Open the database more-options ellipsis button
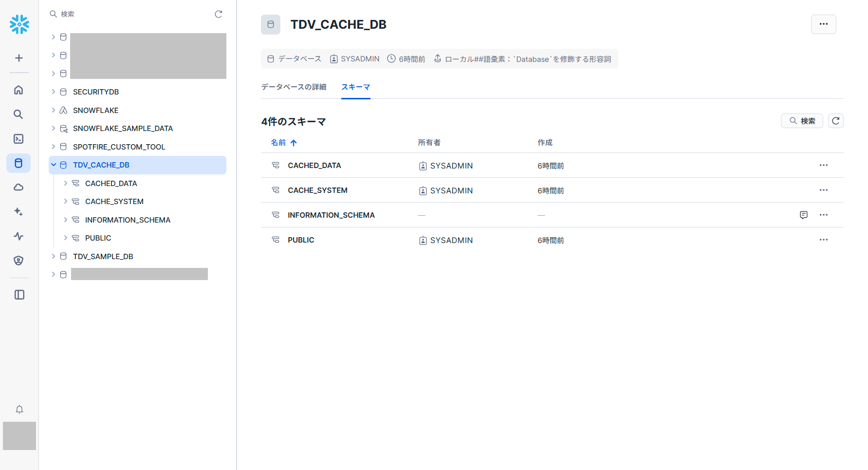 824,24
